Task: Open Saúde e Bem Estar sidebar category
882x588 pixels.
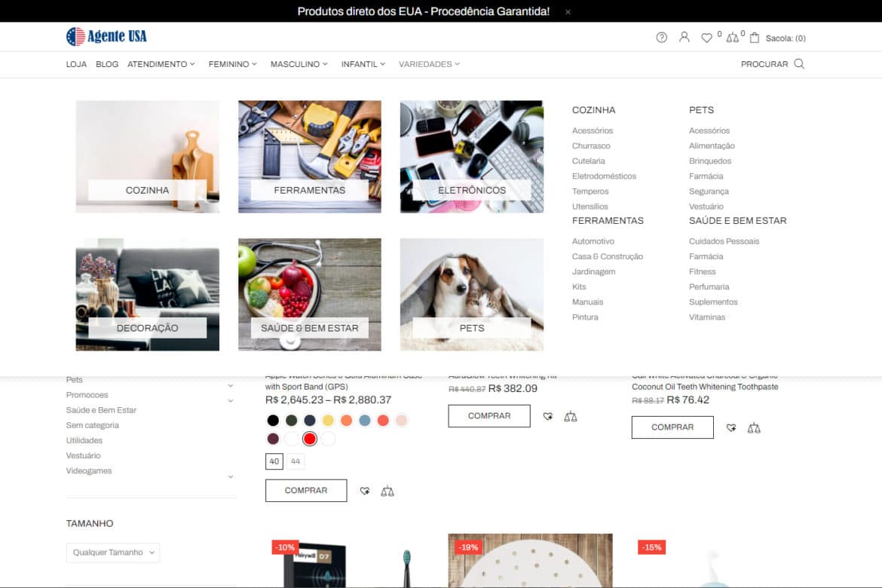Action: click(x=101, y=410)
